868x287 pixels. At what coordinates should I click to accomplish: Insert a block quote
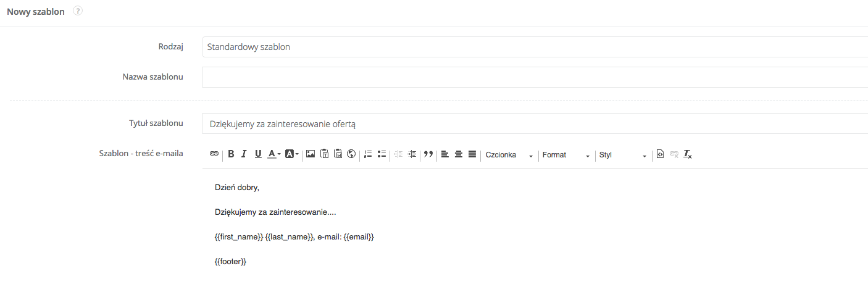[x=428, y=154]
